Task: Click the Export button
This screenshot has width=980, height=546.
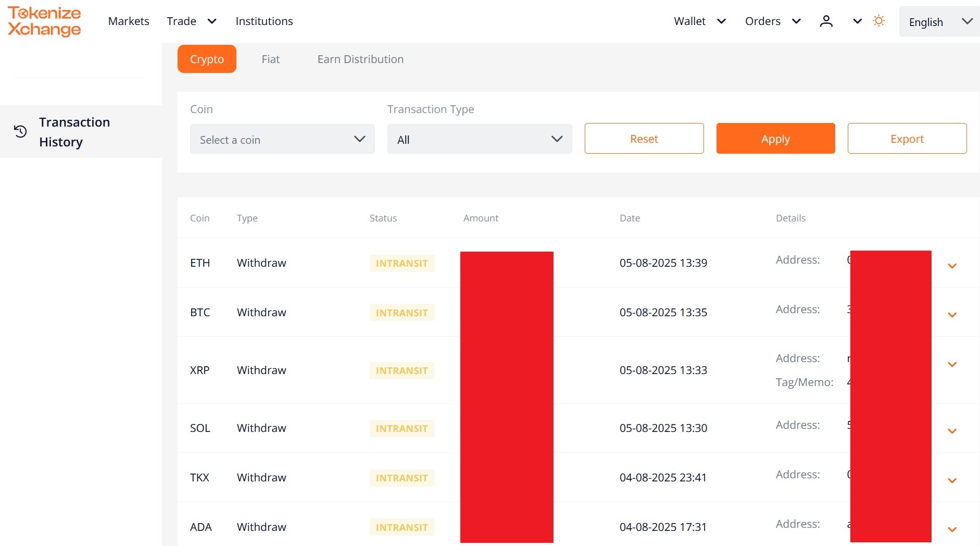Action: tap(907, 139)
